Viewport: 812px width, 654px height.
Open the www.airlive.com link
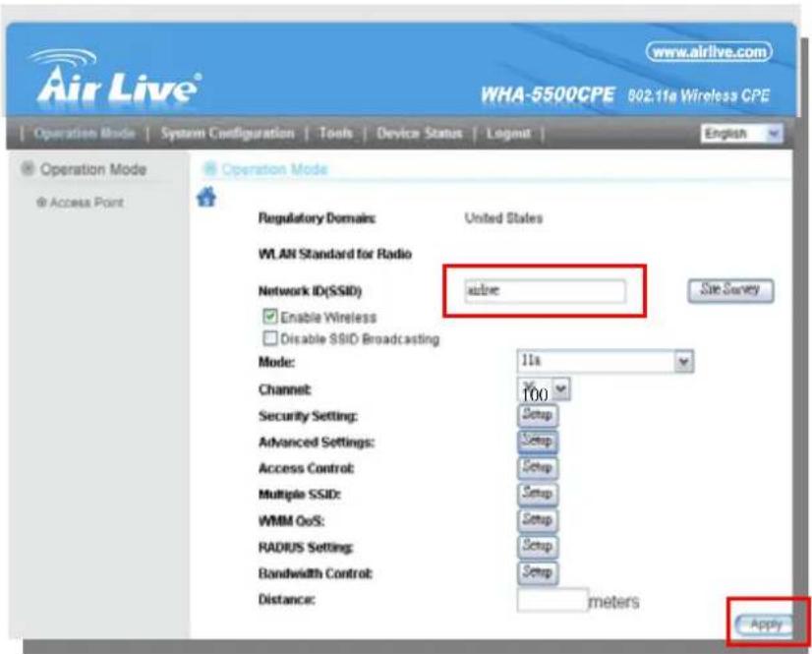709,52
